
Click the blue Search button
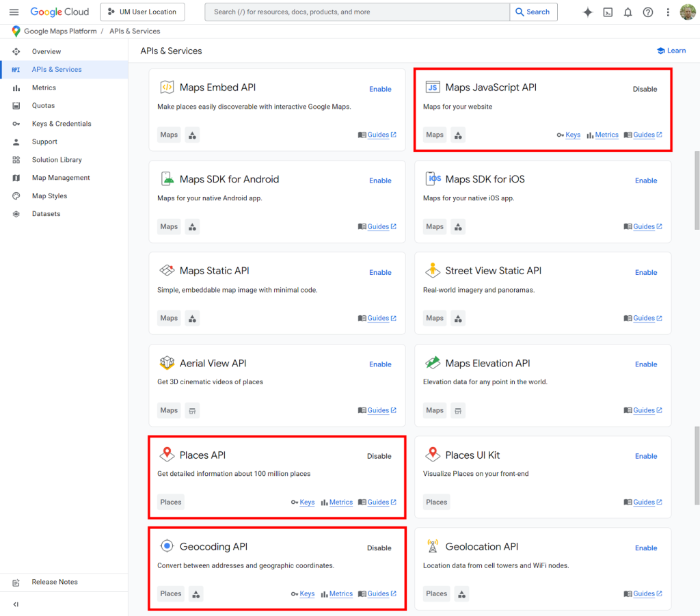pyautogui.click(x=533, y=12)
